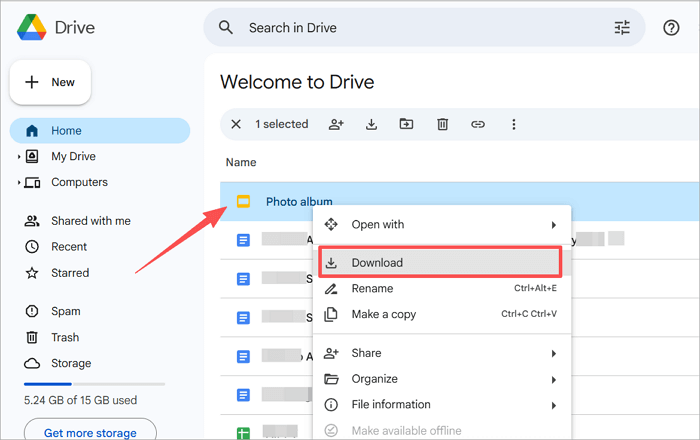Viewport: 700px width, 440px height.
Task: Click the yellow Slides icon of Photo album
Action: (243, 202)
